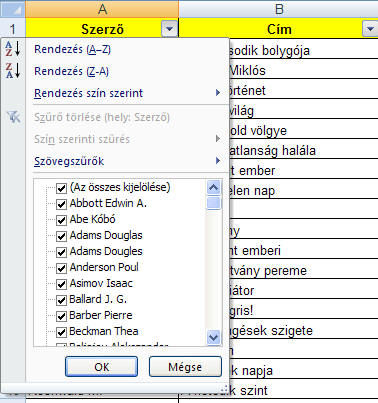Image resolution: width=378 pixels, height=403 pixels.
Task: Choose Rendezés (Z-A) from the menu
Action: [x=71, y=71]
